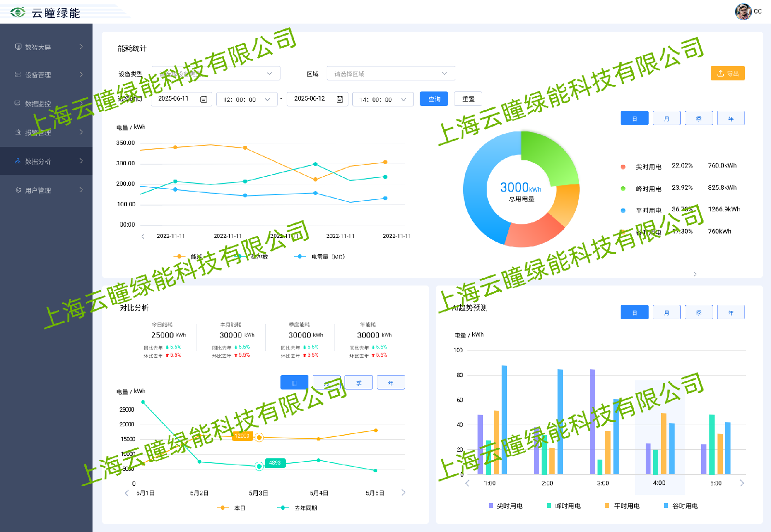Click the 数智大屏 monitor icon in sidebar

18,47
